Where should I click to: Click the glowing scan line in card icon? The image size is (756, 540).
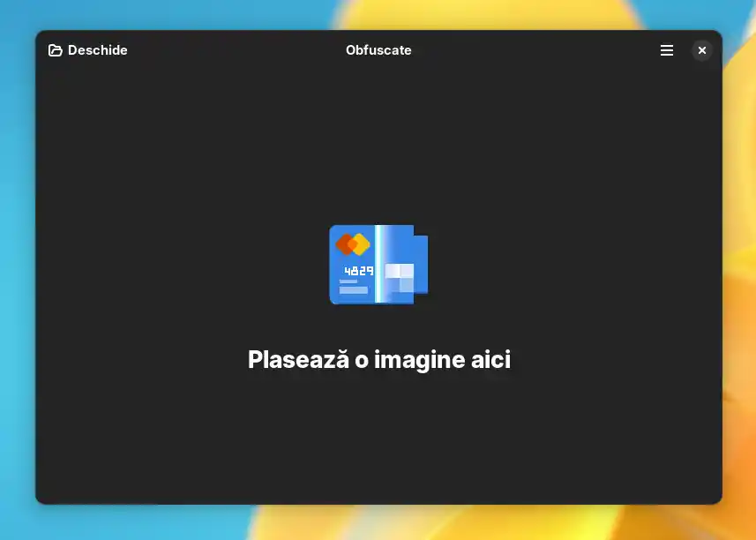(378, 264)
